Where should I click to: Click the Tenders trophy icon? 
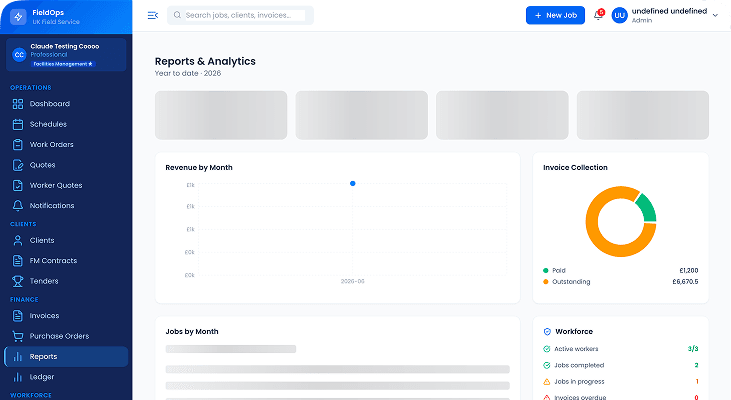(18, 281)
